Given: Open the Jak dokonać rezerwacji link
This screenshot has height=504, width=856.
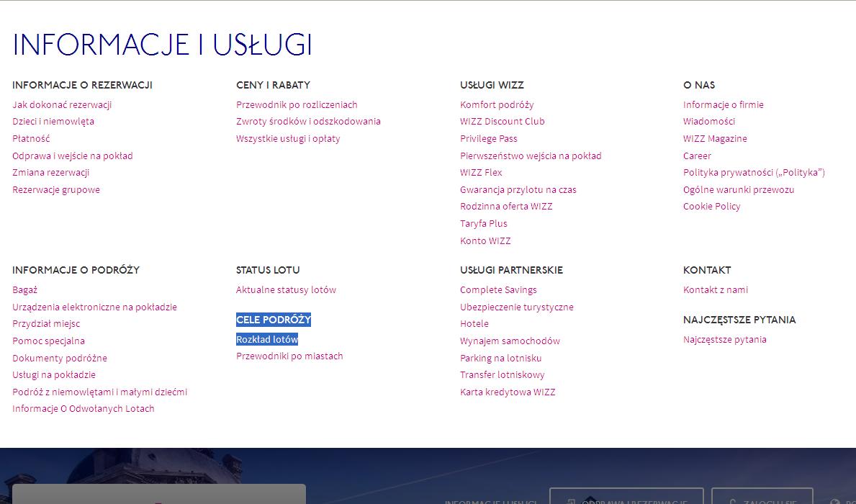Looking at the screenshot, I should click(x=62, y=104).
